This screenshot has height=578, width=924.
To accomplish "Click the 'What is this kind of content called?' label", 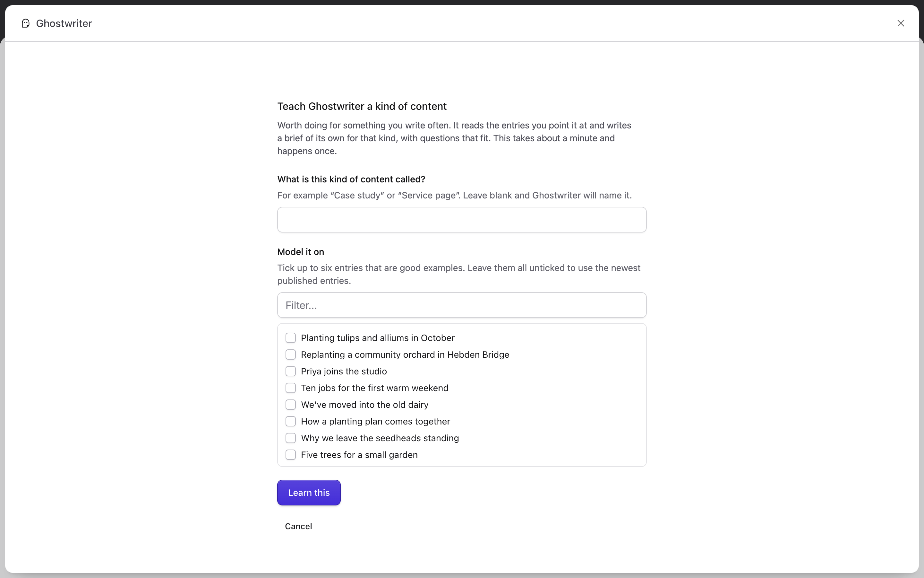I will pyautogui.click(x=351, y=179).
